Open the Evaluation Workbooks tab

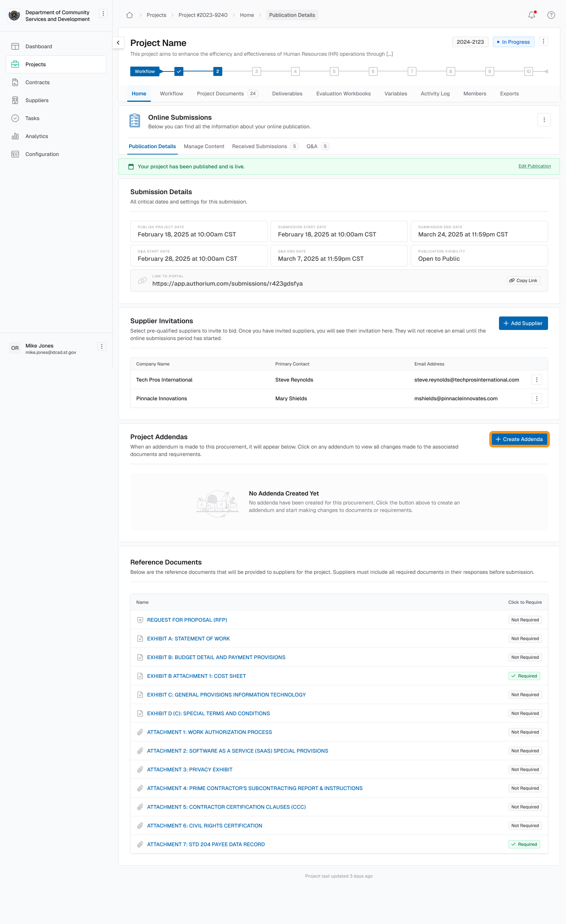[x=343, y=94]
